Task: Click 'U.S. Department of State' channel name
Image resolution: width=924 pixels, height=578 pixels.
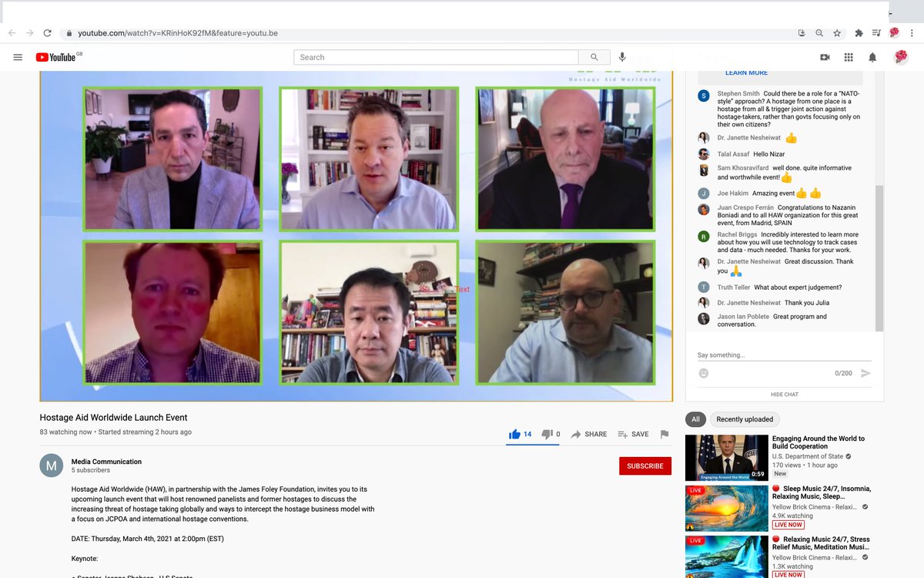Action: click(808, 456)
